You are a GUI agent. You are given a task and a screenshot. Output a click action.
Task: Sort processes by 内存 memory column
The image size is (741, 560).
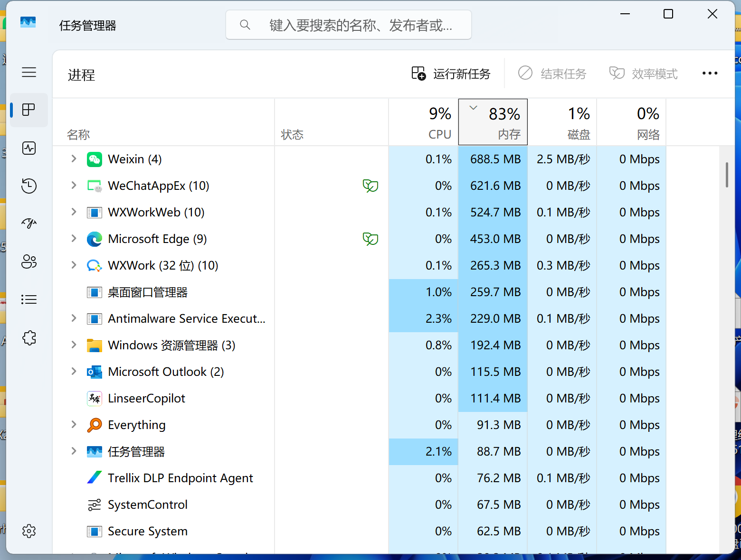[x=493, y=122]
